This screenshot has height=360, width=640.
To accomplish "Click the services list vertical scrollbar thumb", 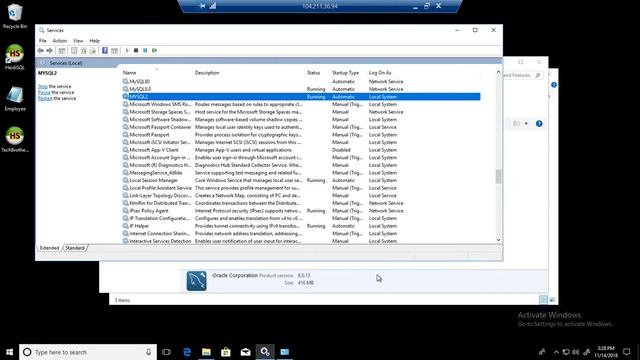I will [498, 177].
